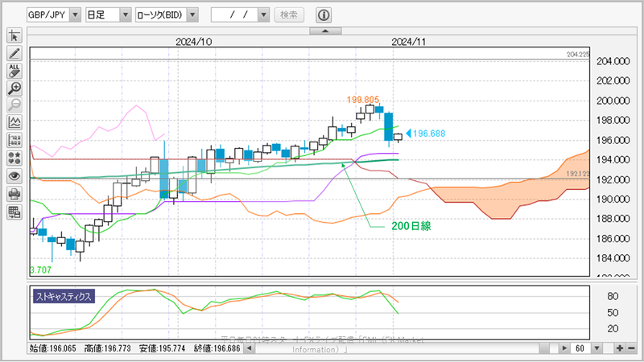644x362 pixels.
Task: Open the price scale settings icon
Action: 14,140
